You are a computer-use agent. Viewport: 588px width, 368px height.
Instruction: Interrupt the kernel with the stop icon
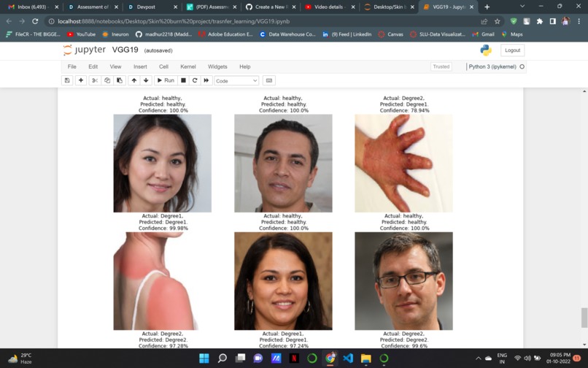click(183, 80)
